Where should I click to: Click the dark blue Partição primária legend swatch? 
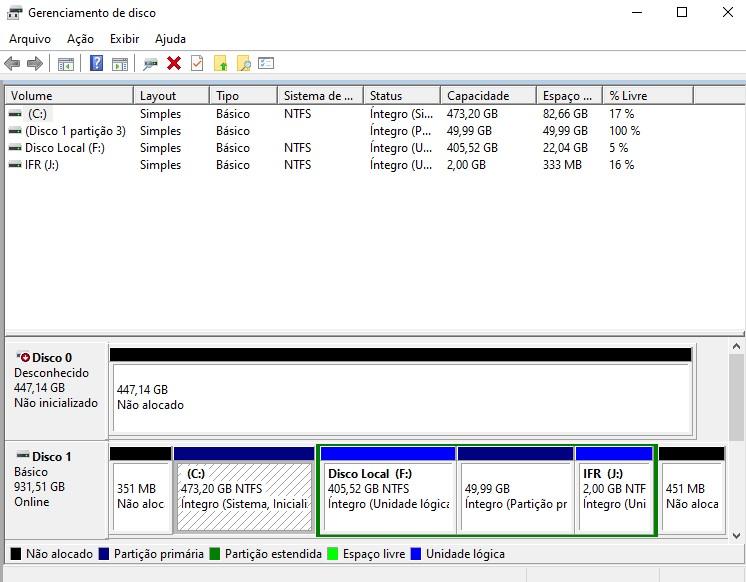click(104, 554)
